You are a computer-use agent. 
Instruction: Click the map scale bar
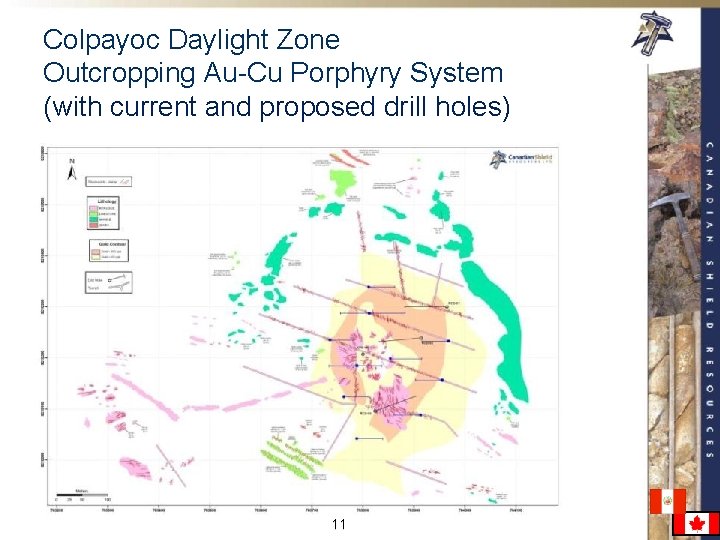click(82, 495)
